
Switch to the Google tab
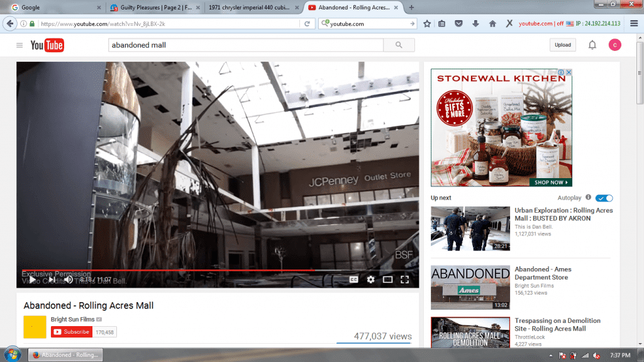tap(53, 8)
